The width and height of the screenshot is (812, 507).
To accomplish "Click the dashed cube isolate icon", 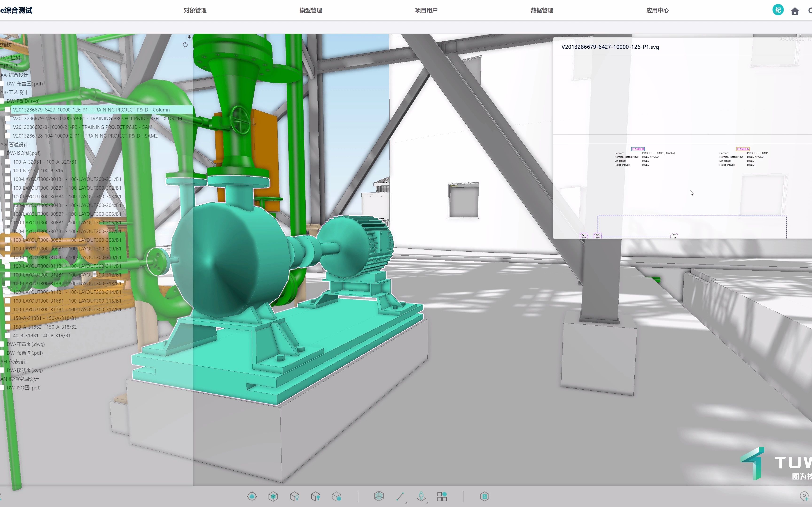I will pyautogui.click(x=336, y=496).
